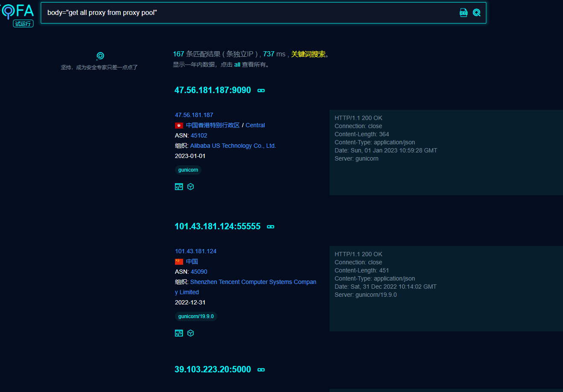
Task: Click the gunicorn/19.9.0 tag
Action: point(196,316)
